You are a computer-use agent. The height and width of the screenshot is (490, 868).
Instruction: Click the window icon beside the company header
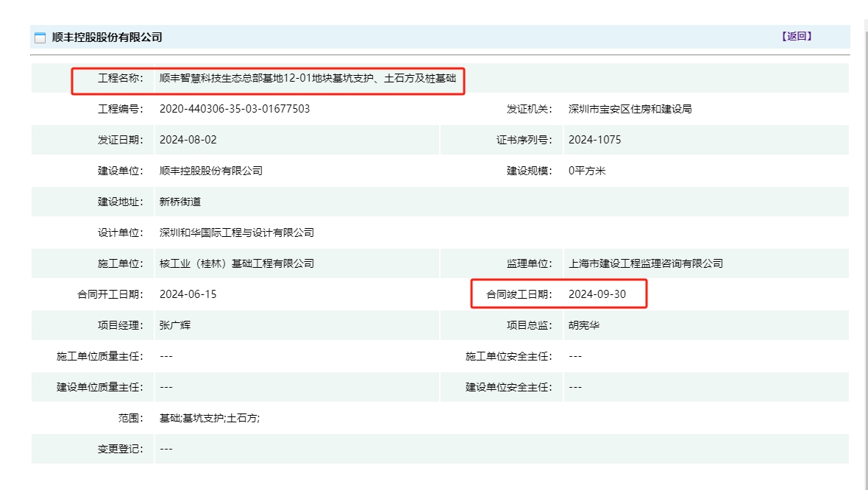tap(40, 38)
